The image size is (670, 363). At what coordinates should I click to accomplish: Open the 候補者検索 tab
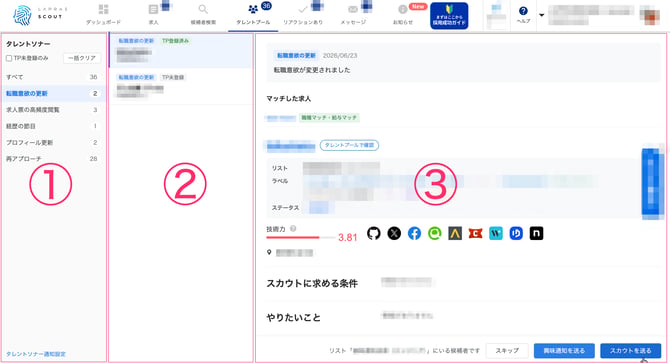203,15
